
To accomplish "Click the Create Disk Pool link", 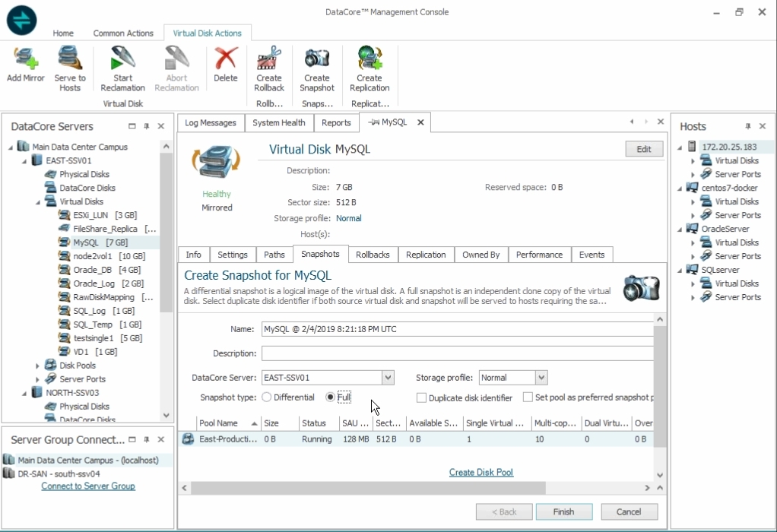I will click(481, 472).
